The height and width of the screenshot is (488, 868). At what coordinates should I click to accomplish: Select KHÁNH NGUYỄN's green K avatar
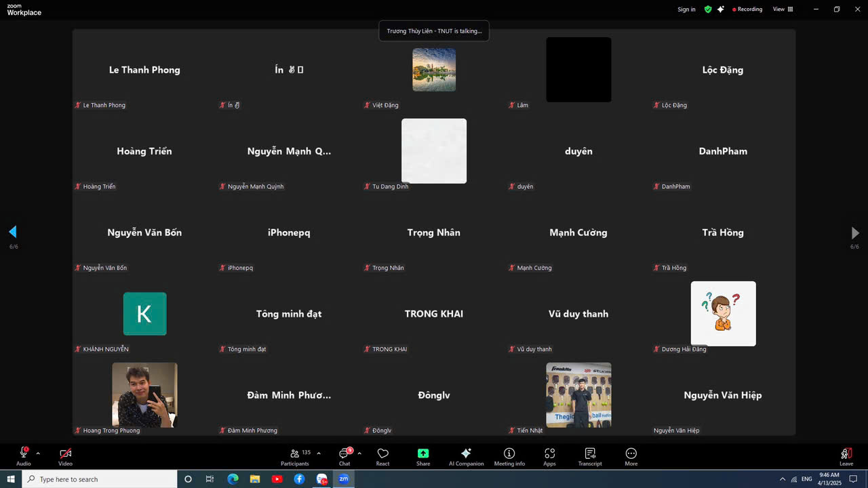tap(144, 314)
